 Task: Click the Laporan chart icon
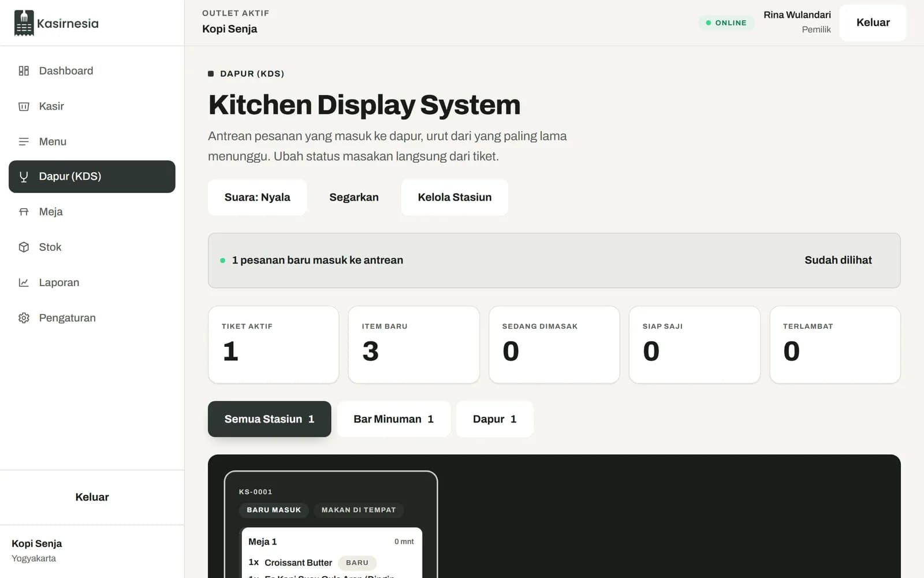pyautogui.click(x=24, y=283)
